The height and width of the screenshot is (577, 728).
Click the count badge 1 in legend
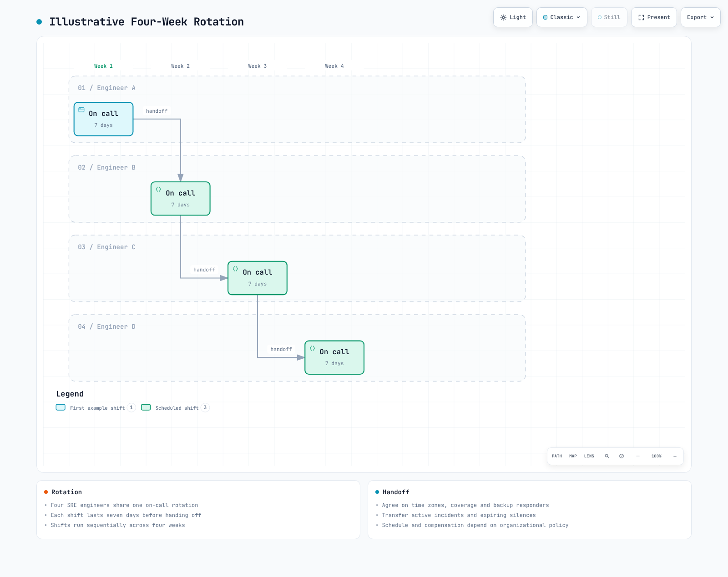tap(131, 407)
